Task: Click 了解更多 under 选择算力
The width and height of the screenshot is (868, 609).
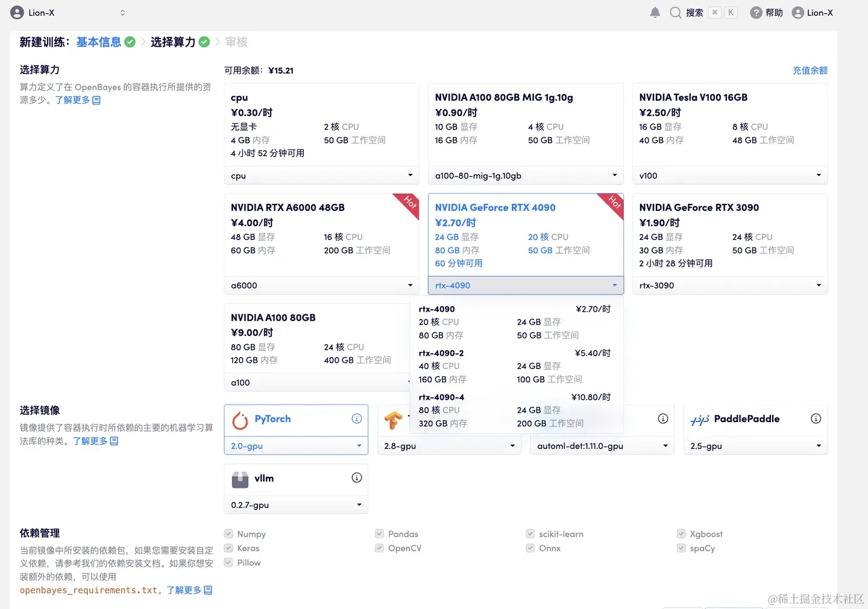Action: point(72,100)
